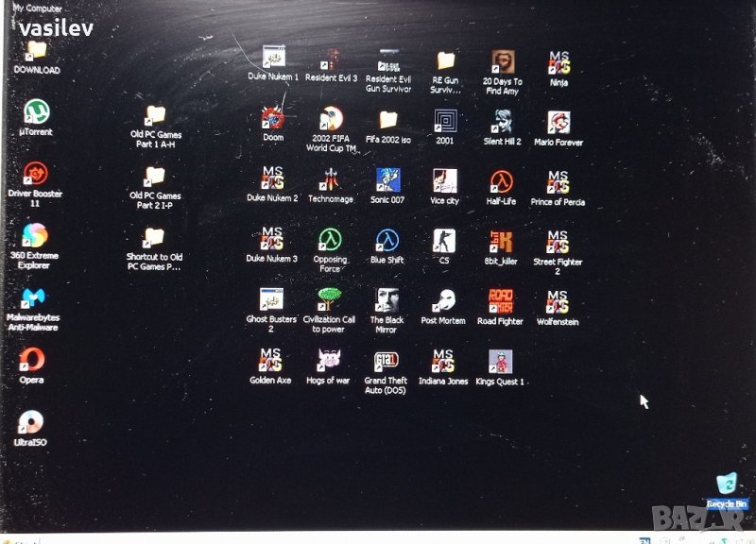Select the 360 Extreme Explorer icon
This screenshot has width=756, height=544.
pyautogui.click(x=35, y=236)
